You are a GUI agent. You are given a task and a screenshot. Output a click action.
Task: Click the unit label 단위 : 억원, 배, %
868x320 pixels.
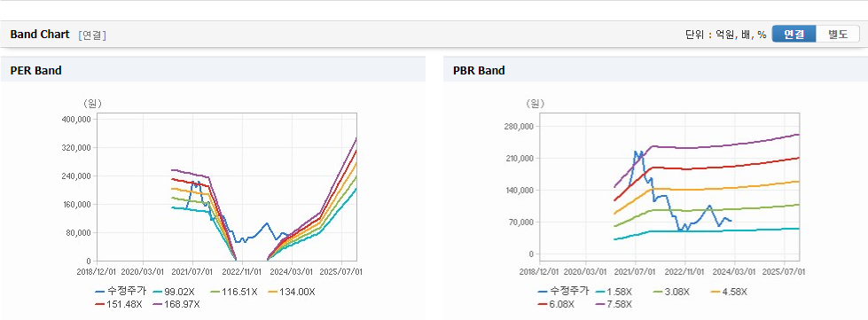point(726,35)
